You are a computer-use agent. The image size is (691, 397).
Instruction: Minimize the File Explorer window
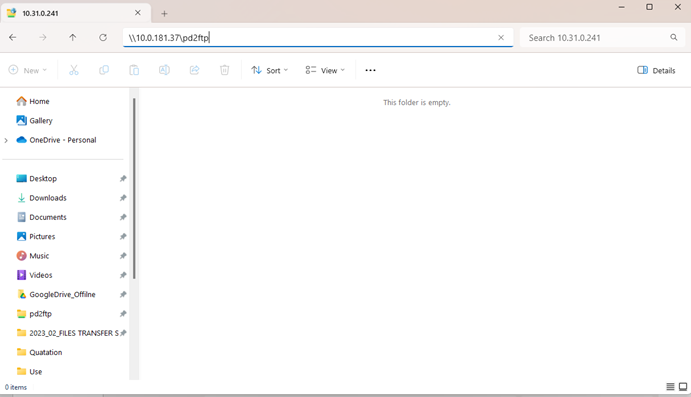(x=621, y=7)
